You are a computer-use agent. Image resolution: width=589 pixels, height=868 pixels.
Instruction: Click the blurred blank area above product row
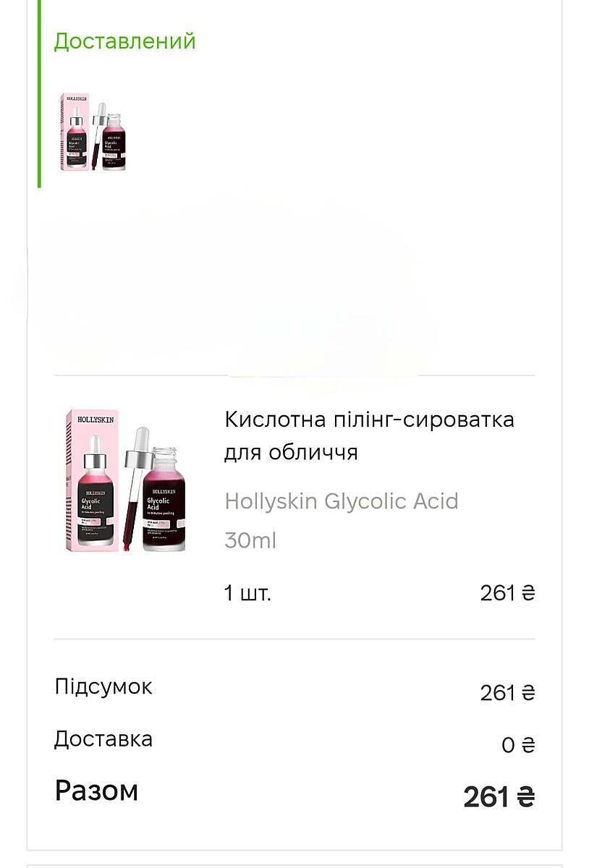point(239,289)
